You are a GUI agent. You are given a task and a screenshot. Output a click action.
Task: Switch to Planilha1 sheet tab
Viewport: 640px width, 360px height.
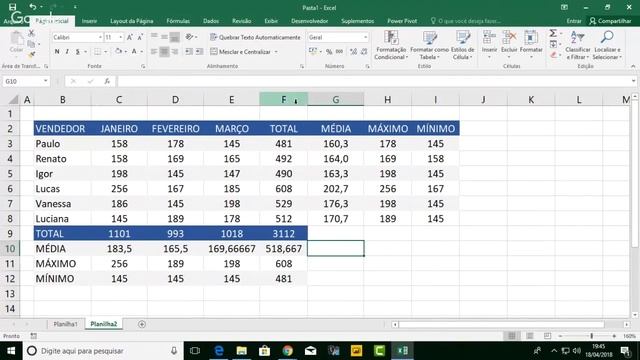tap(65, 324)
